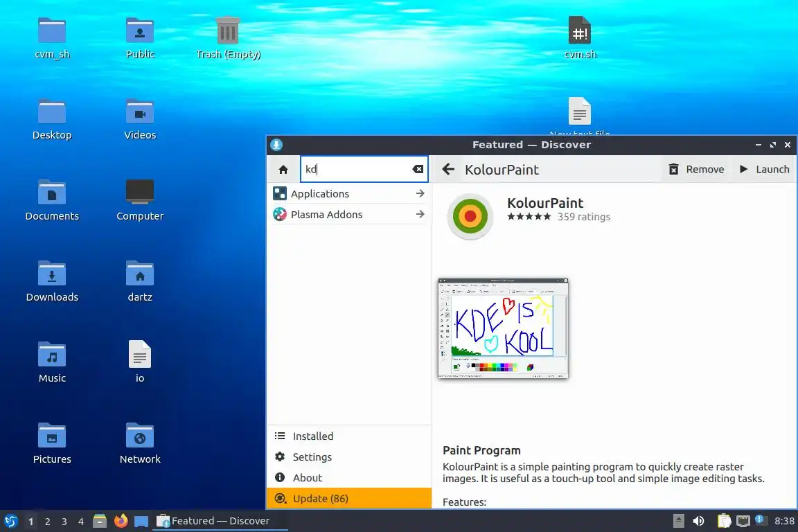798x532 pixels.
Task: Open file manager from taskbar
Action: click(100, 521)
